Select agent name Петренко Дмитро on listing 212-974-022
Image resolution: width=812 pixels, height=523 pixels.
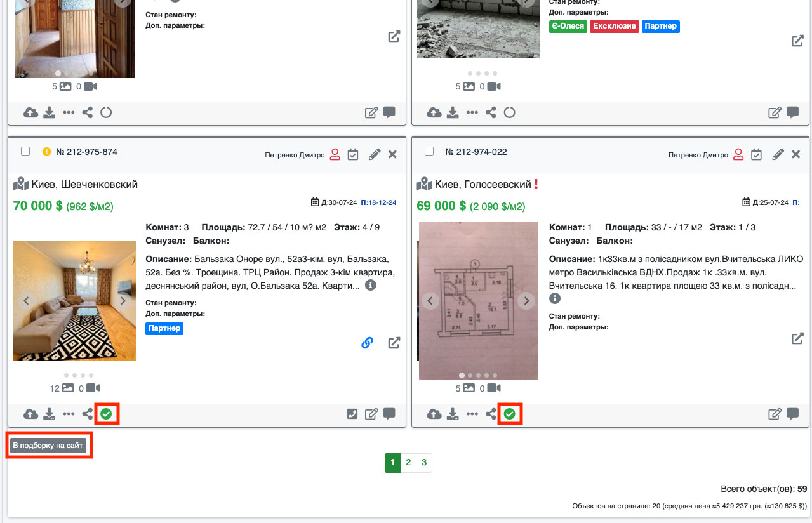[698, 155]
